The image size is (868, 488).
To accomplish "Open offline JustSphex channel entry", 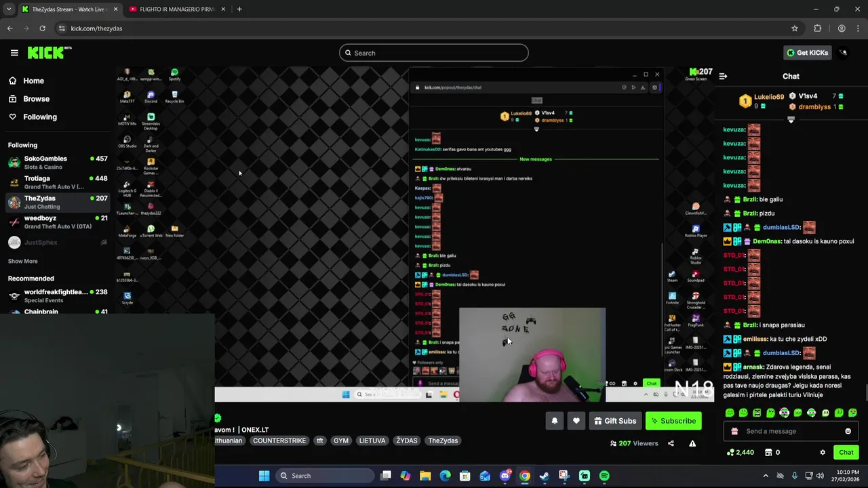I will point(57,242).
